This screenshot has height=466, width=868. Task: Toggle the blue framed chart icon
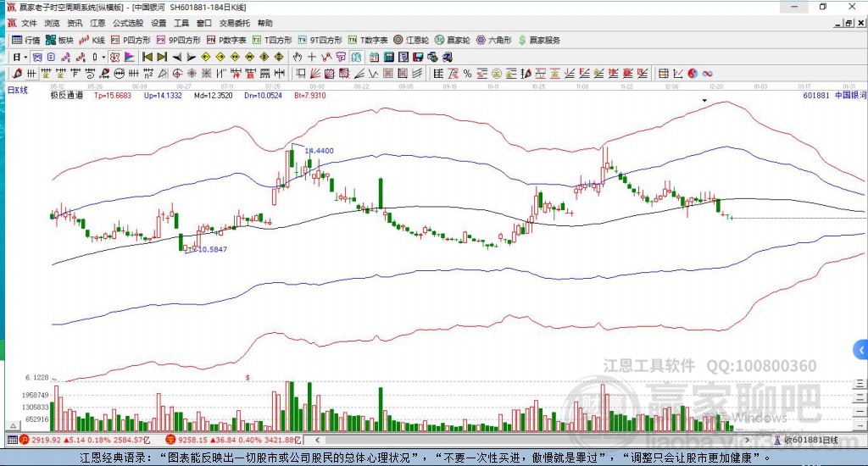(37, 57)
